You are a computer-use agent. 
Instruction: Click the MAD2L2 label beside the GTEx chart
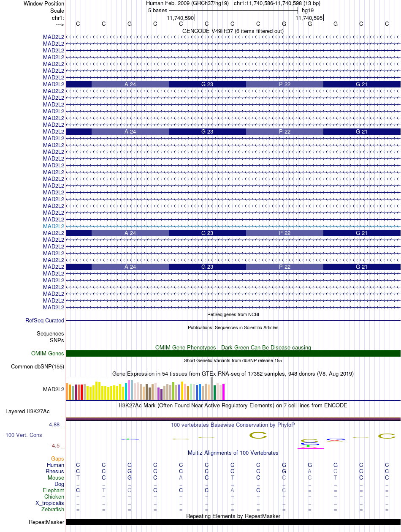point(54,389)
